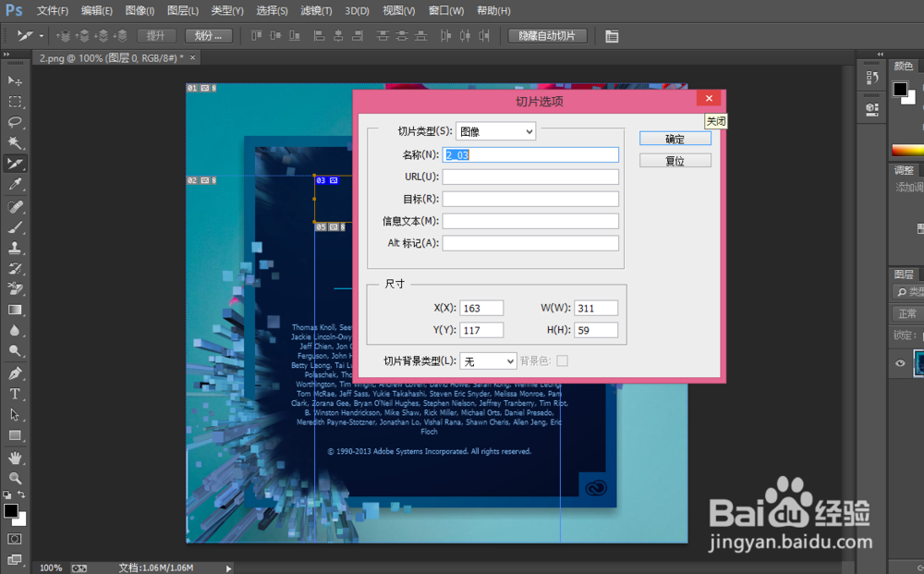Close the 2.png document tab

click(x=192, y=57)
